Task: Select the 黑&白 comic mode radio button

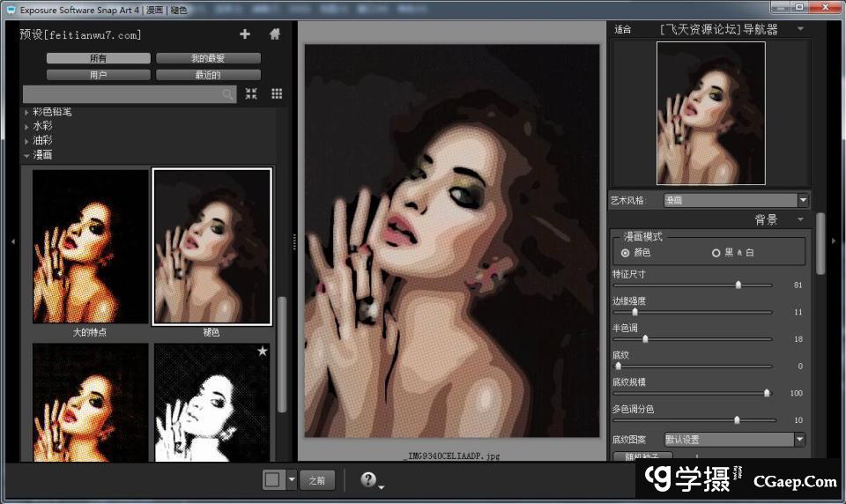Action: click(716, 253)
